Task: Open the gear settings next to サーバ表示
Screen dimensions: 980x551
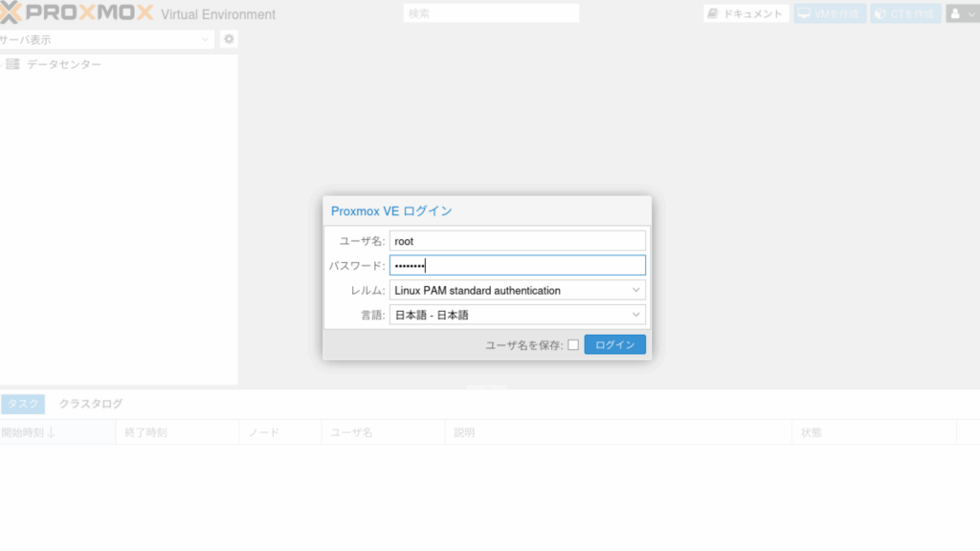Action: 229,39
